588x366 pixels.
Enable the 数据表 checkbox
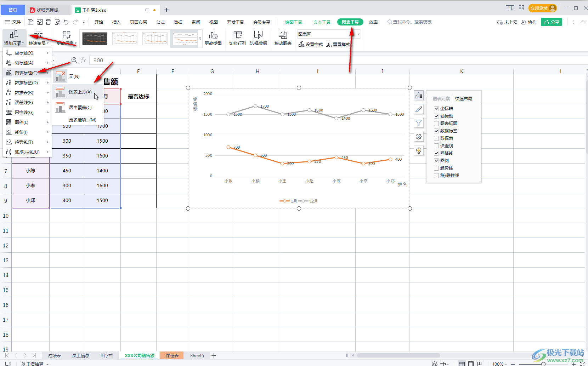[436, 138]
